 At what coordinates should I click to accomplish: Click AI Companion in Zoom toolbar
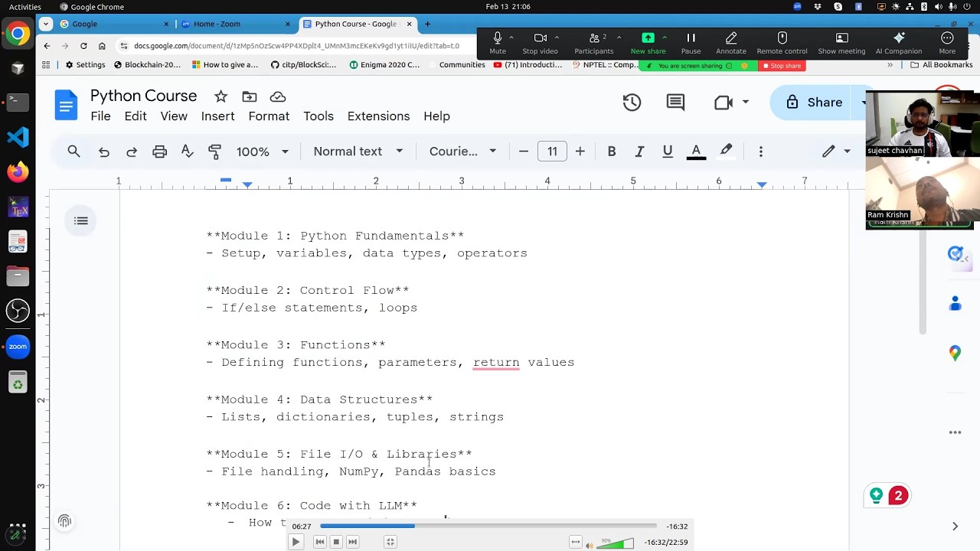899,44
